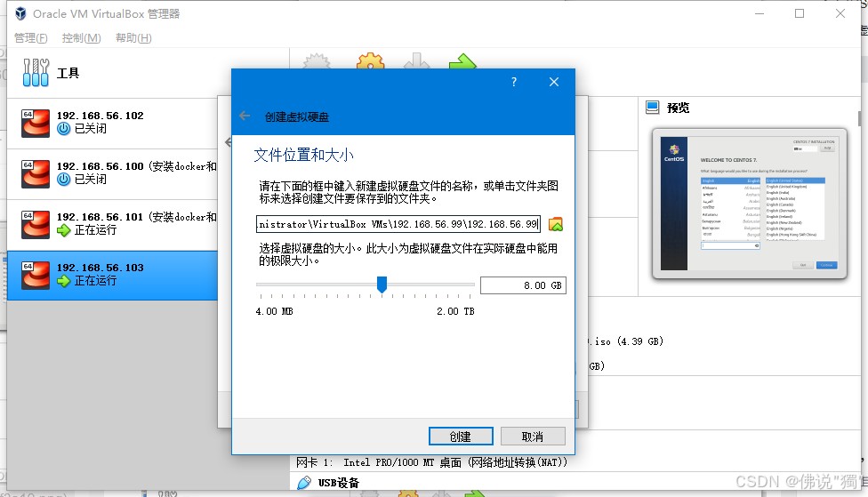Click the 网卡 1 network adapter text

(431, 462)
